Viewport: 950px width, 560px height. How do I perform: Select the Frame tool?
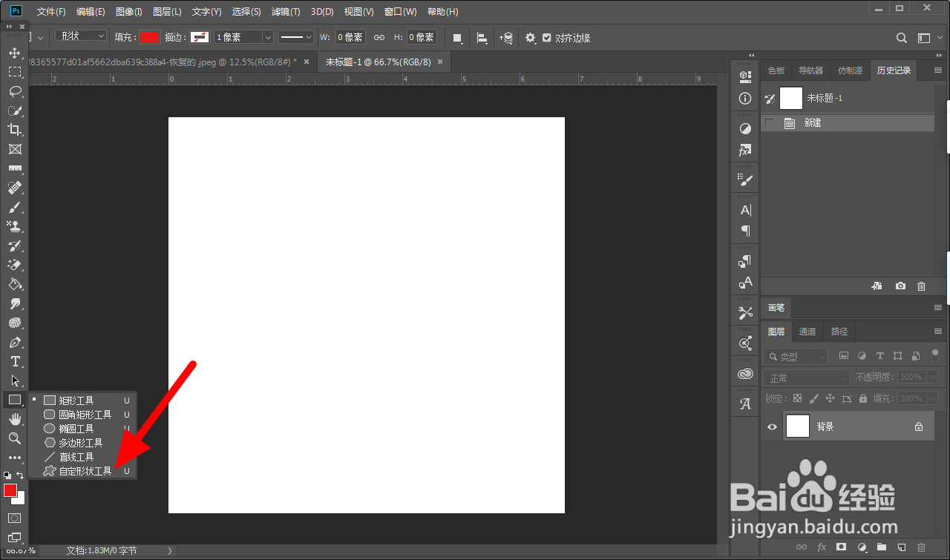point(15,149)
